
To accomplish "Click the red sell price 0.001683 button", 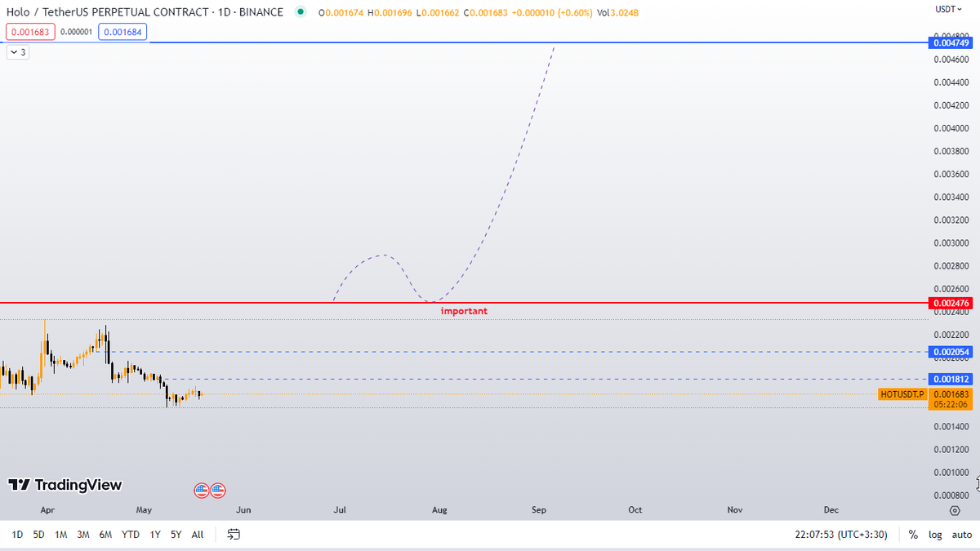I will pos(30,32).
